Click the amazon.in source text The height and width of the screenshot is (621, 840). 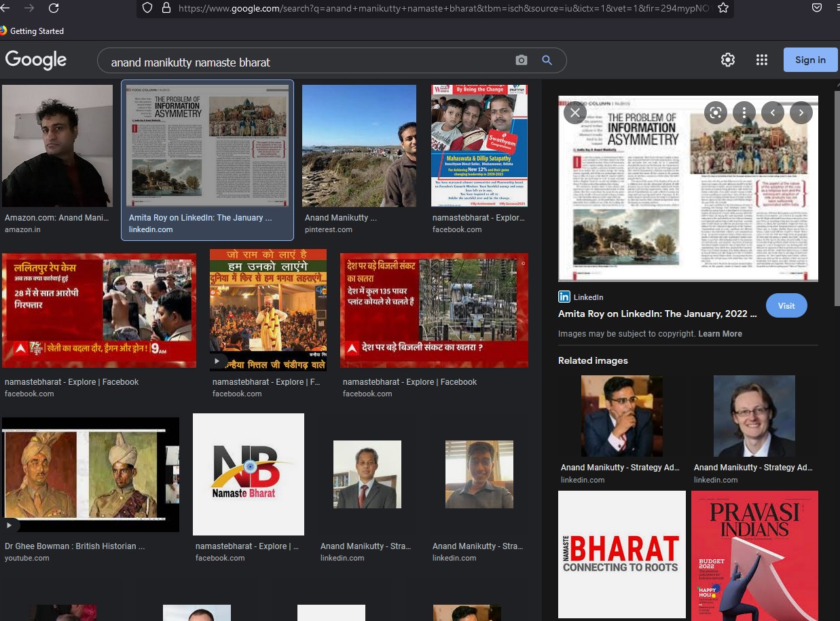pos(22,230)
